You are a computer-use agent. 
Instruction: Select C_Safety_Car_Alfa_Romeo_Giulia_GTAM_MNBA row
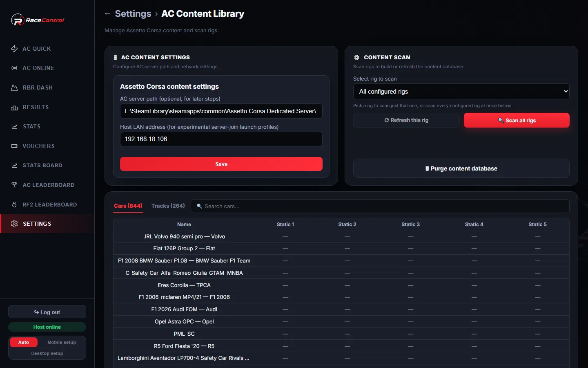click(x=341, y=273)
